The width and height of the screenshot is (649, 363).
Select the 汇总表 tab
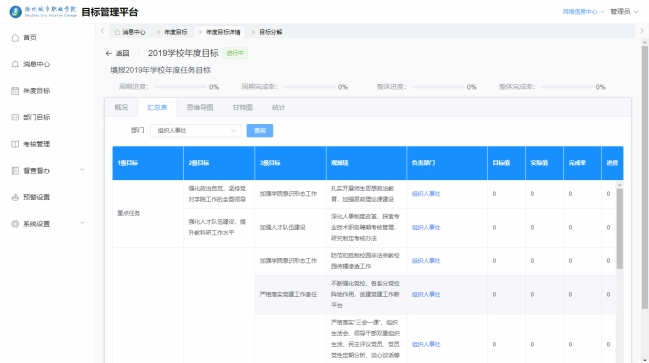coord(157,107)
